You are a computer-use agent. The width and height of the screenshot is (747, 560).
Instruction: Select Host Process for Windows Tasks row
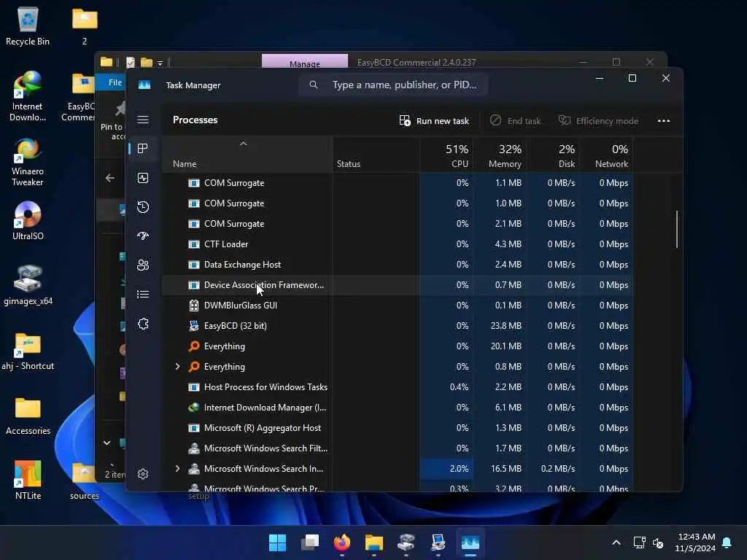398,386
